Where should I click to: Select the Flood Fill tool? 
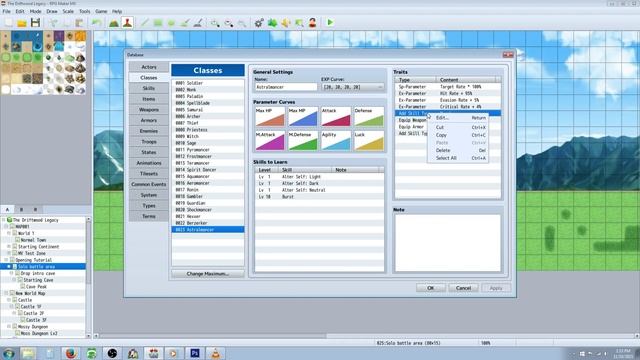click(x=184, y=23)
